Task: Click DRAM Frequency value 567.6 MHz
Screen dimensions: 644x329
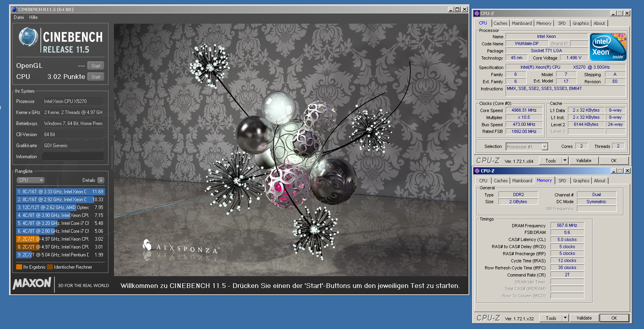Action: [567, 226]
